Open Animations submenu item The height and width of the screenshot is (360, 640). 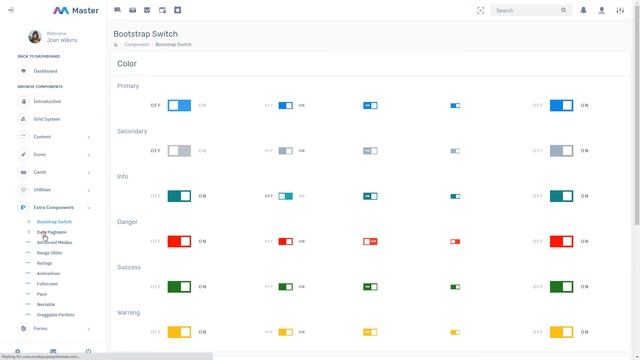pyautogui.click(x=48, y=273)
